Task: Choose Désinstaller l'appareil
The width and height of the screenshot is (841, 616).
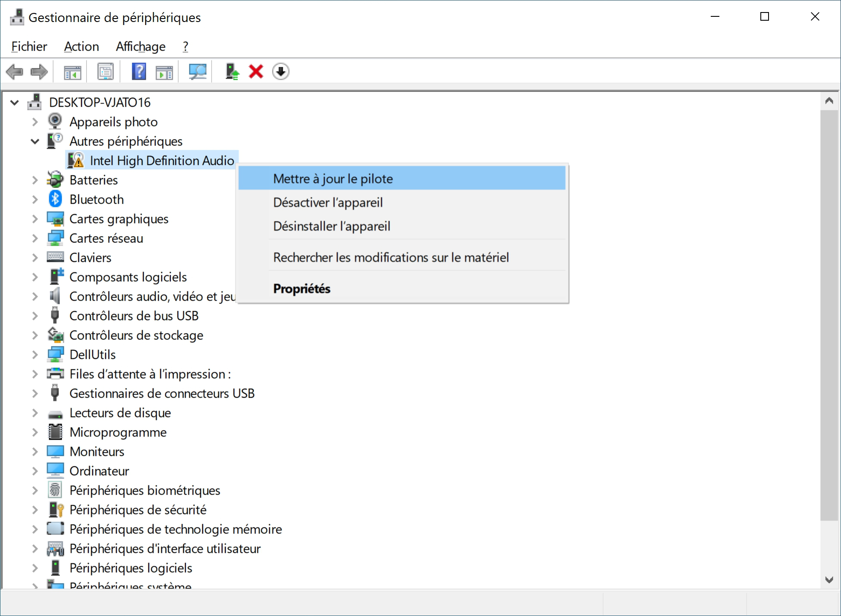Action: pos(402,225)
